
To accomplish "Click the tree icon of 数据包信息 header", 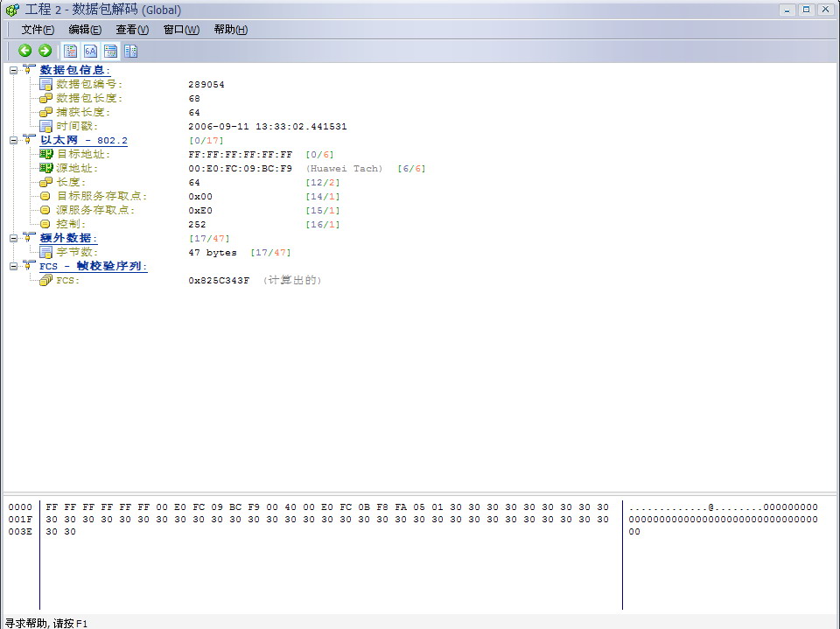I will point(29,69).
